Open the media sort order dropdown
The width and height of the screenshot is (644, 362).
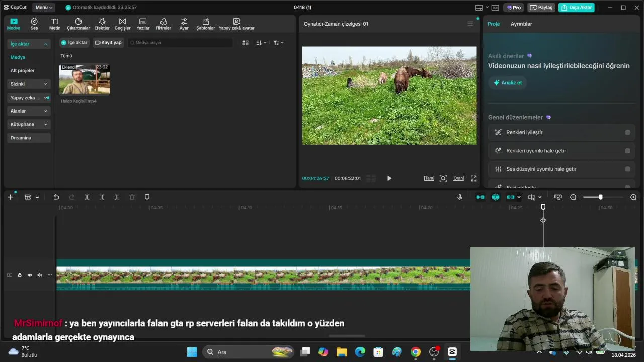[261, 43]
